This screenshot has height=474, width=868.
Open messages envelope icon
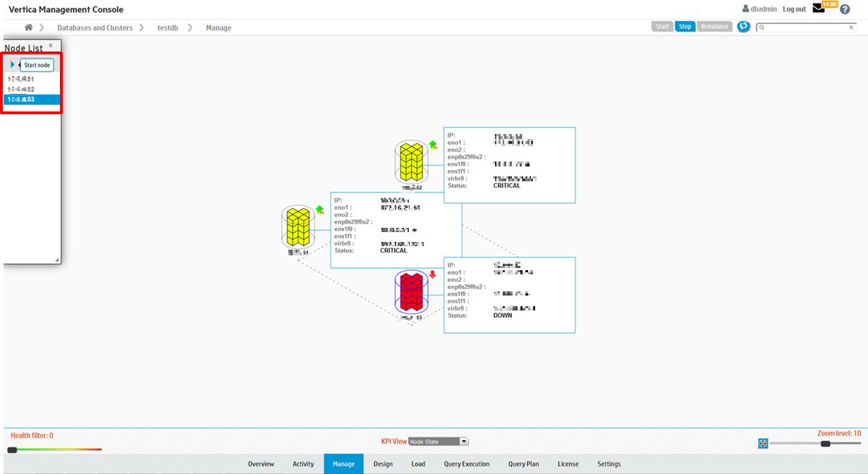tap(819, 8)
